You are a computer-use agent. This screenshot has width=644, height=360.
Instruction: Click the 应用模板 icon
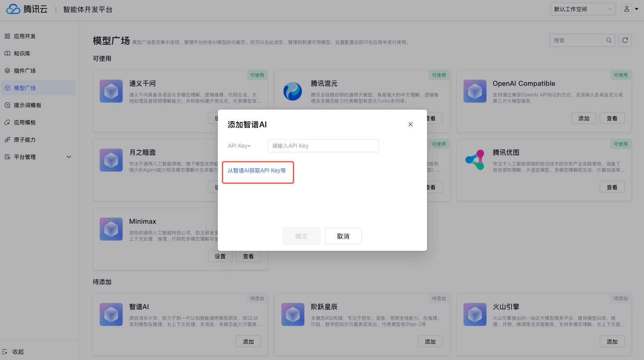[x=7, y=122]
